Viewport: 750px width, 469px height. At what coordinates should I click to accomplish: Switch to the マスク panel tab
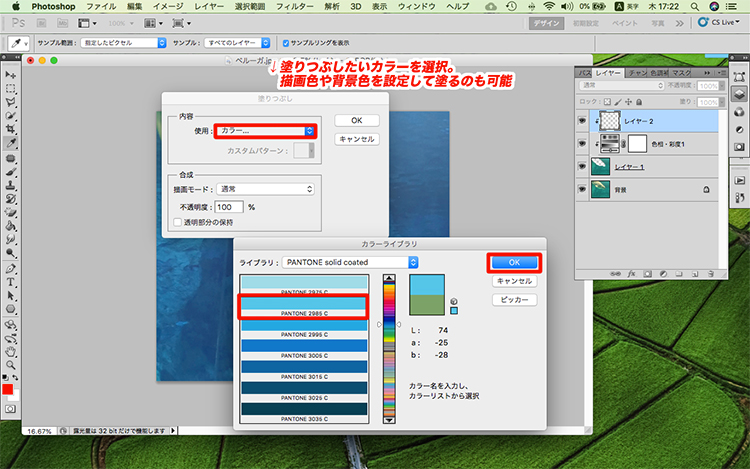coord(680,74)
